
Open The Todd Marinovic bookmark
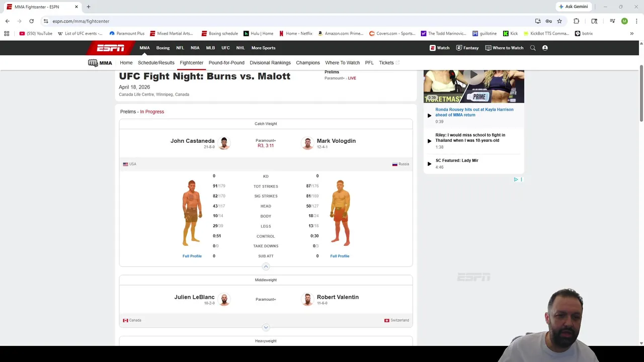(443, 34)
